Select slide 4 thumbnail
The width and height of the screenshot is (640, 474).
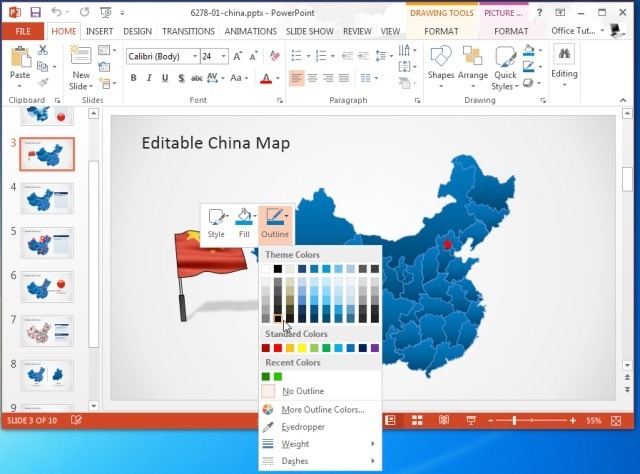pos(47,198)
